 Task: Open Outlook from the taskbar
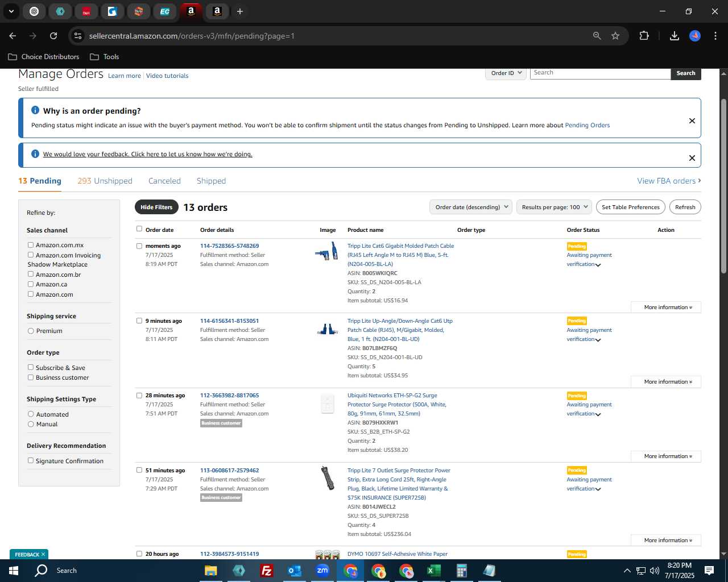click(294, 571)
